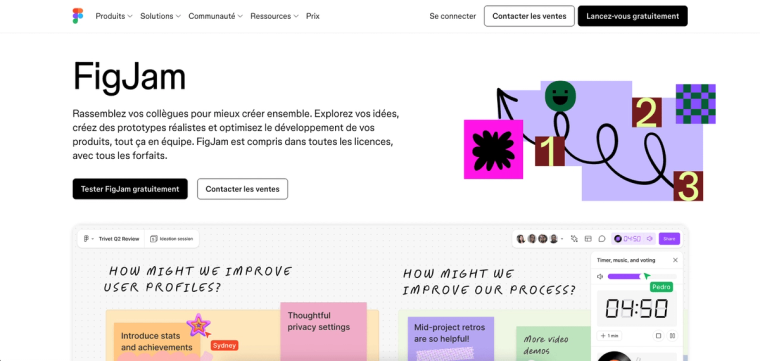The height and width of the screenshot is (361, 760).
Task: Open the Prix page
Action: pyautogui.click(x=313, y=16)
